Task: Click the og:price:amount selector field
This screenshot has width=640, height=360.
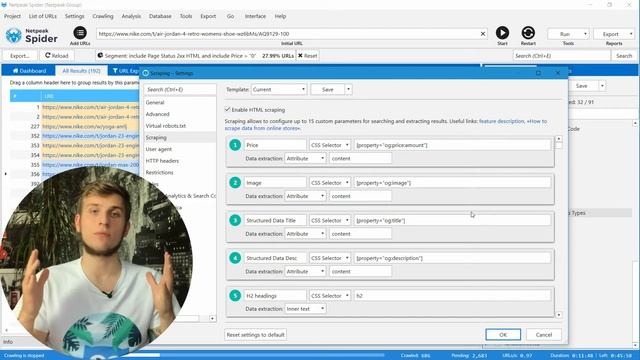Action: coord(452,145)
